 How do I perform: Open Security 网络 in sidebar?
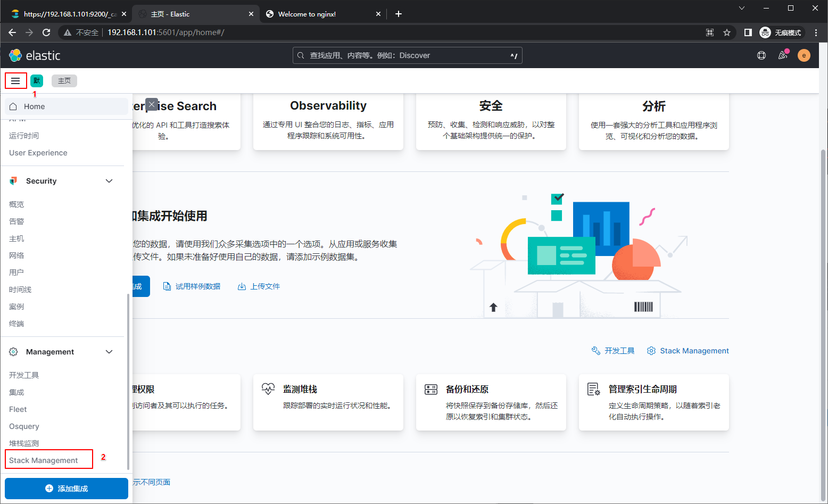pyautogui.click(x=16, y=255)
